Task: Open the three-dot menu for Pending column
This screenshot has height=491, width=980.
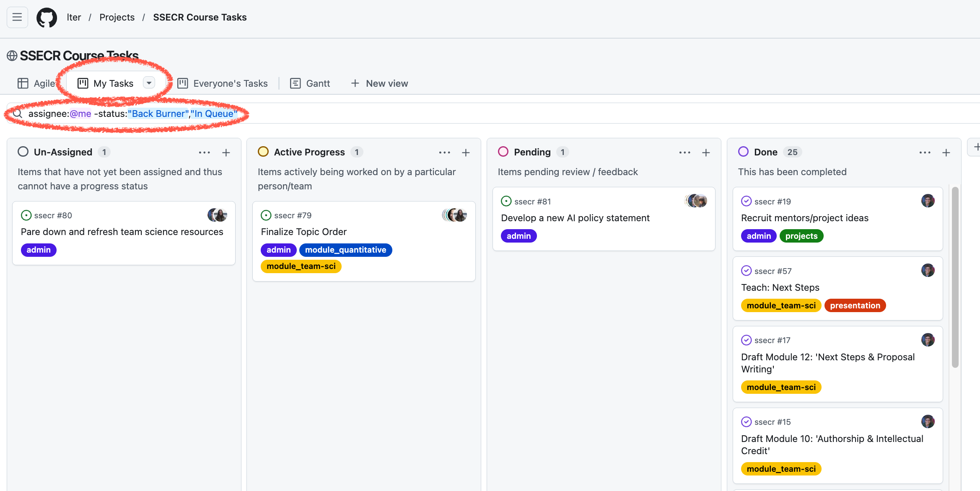Action: coord(685,152)
